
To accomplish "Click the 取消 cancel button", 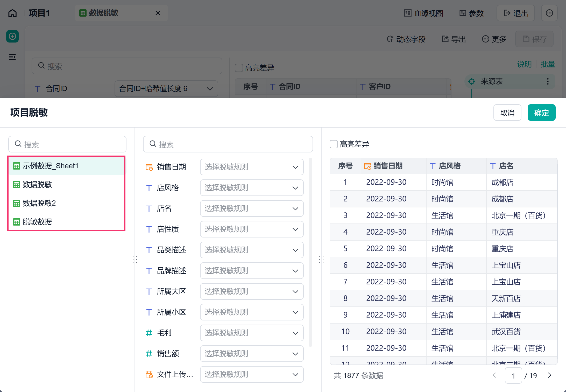I will coord(507,113).
